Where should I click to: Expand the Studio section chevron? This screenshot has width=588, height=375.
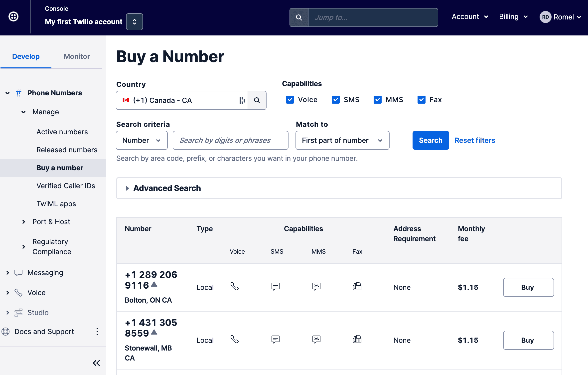point(7,313)
